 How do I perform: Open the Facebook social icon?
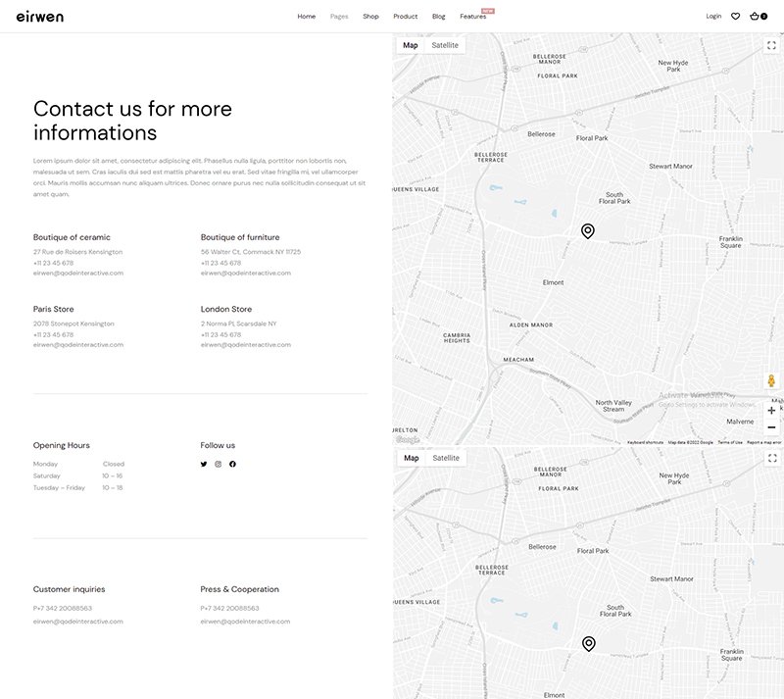click(233, 464)
